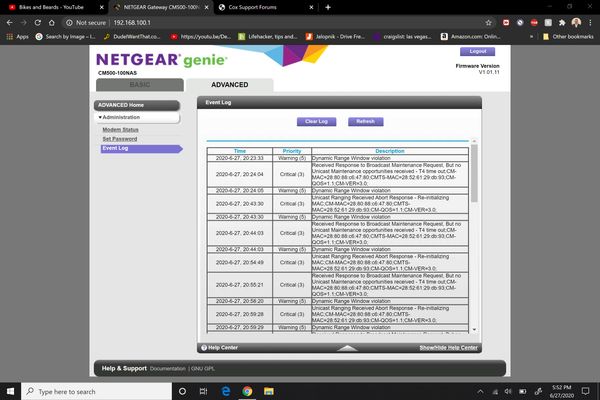Click the 2020-6-27, 20:23:33 time cell

(240, 158)
